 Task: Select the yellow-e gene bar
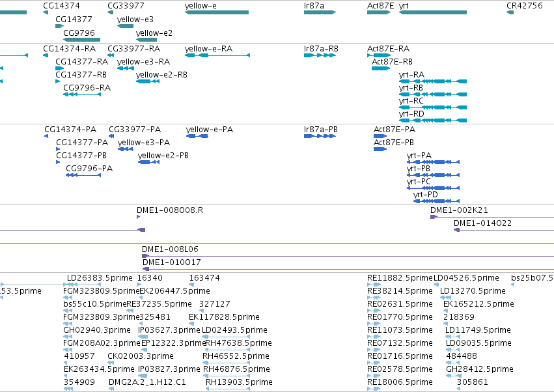tap(217, 12)
